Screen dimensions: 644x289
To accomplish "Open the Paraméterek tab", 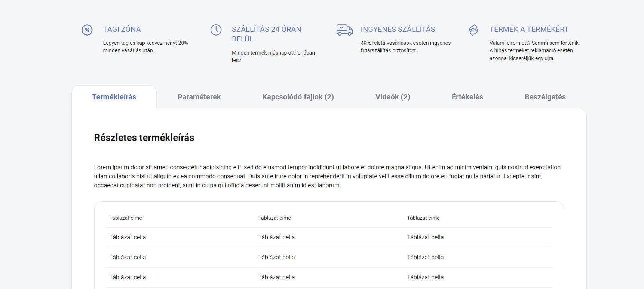I will click(x=199, y=97).
